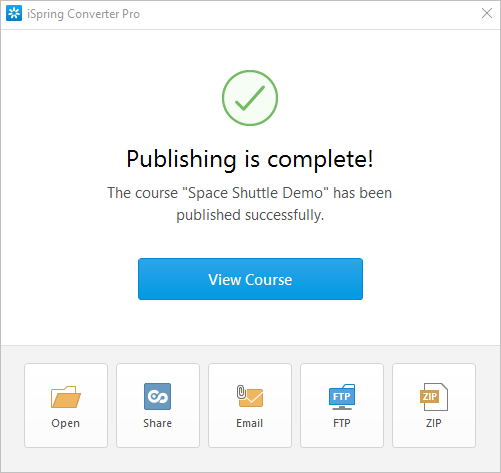The height and width of the screenshot is (473, 501).
Task: Click the FTP upload monitor icon
Action: (342, 397)
